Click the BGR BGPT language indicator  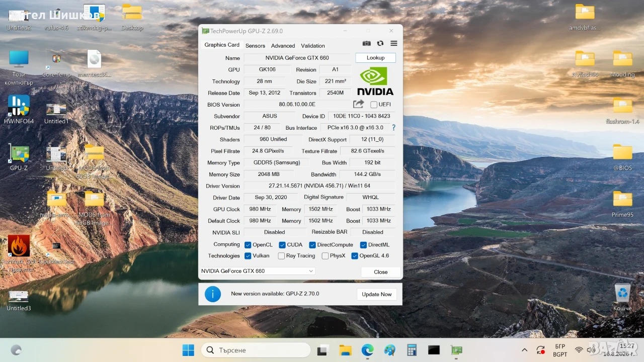coord(560,350)
